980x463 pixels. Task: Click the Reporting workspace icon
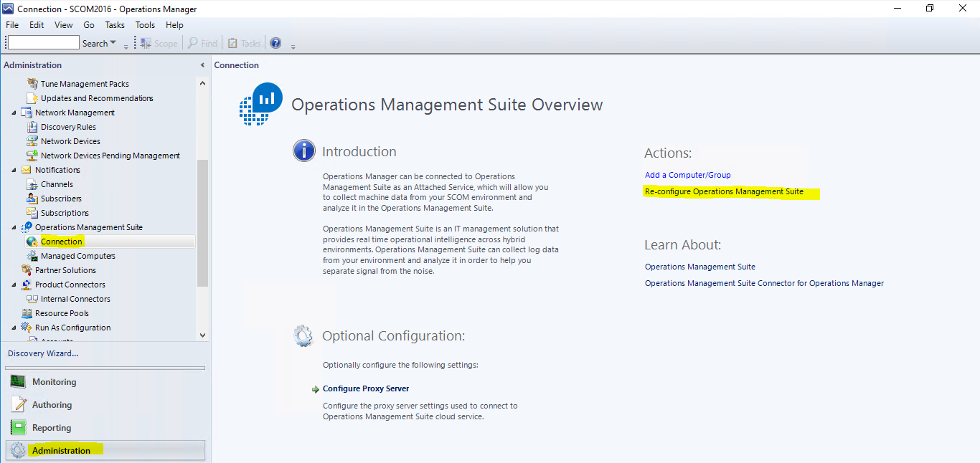(x=18, y=428)
